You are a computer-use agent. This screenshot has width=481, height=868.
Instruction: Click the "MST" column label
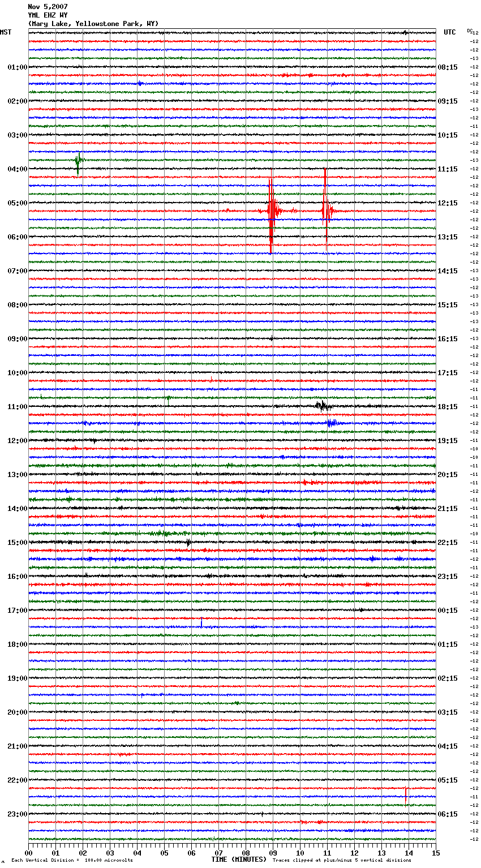(6, 32)
